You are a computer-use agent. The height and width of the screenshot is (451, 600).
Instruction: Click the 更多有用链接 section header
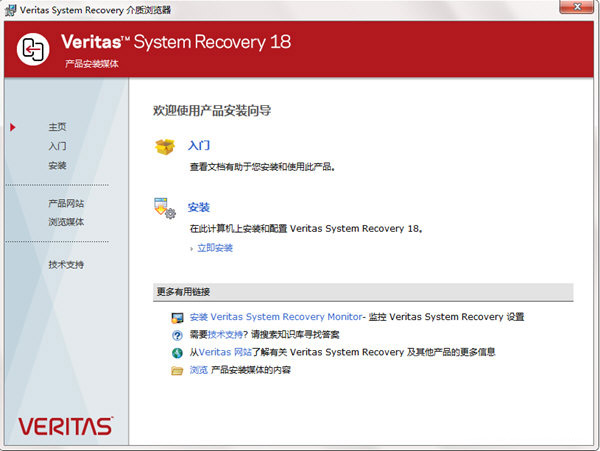tap(363, 292)
